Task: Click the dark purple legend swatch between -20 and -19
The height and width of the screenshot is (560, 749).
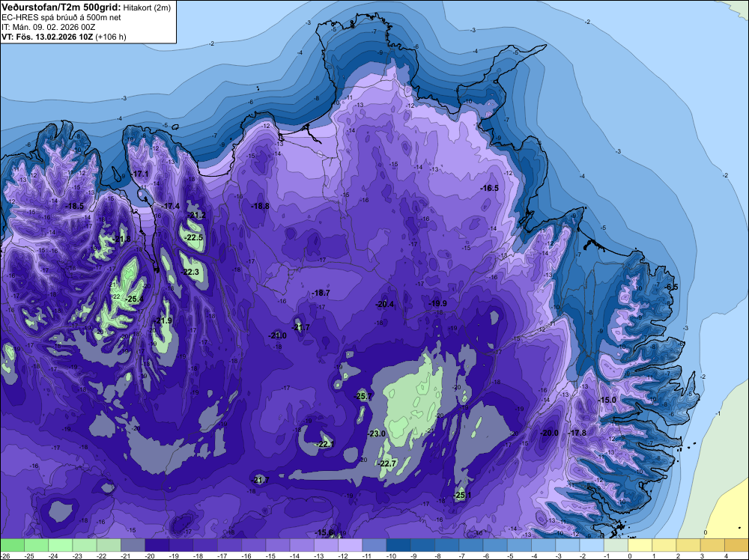Action: [157, 545]
